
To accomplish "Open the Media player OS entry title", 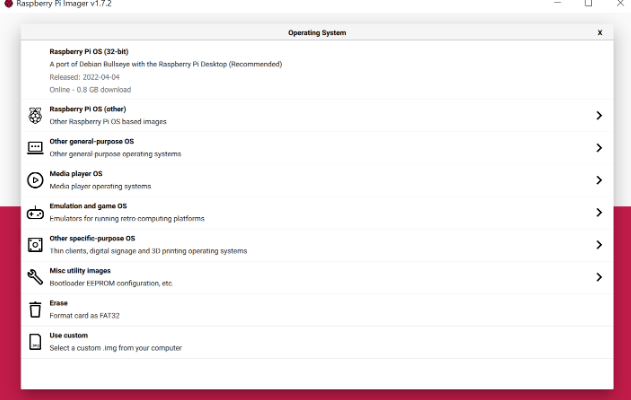I will [x=76, y=173].
